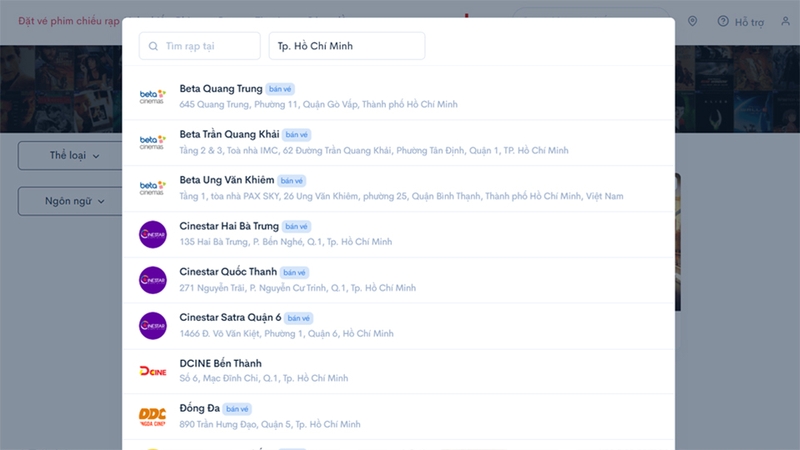Select Cinestar Quốc Thanh cinema
Screen dimensions: 800x450
tap(228, 272)
